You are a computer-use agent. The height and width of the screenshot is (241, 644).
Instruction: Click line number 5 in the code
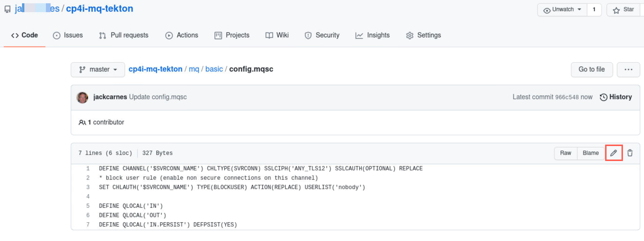point(88,206)
